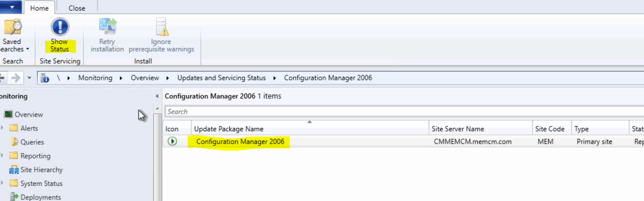Click the navigation pane scroll-up arrow
The image size is (644, 201).
click(x=157, y=108)
